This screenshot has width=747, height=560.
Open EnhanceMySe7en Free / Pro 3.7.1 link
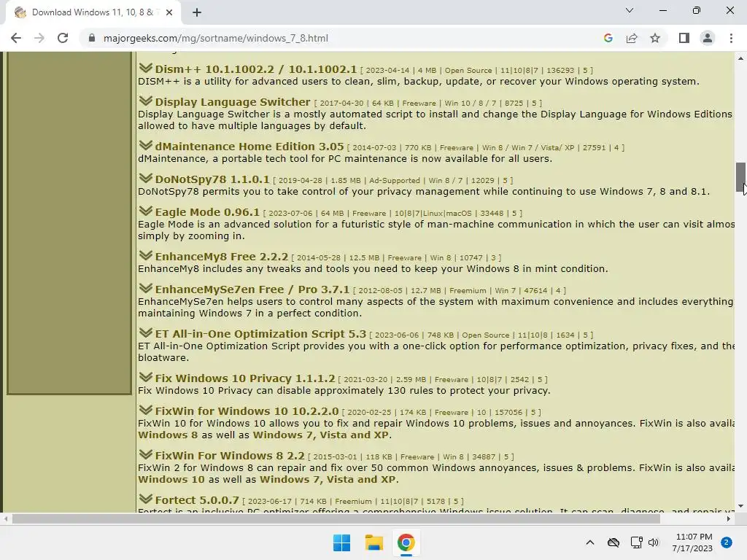pyautogui.click(x=252, y=289)
